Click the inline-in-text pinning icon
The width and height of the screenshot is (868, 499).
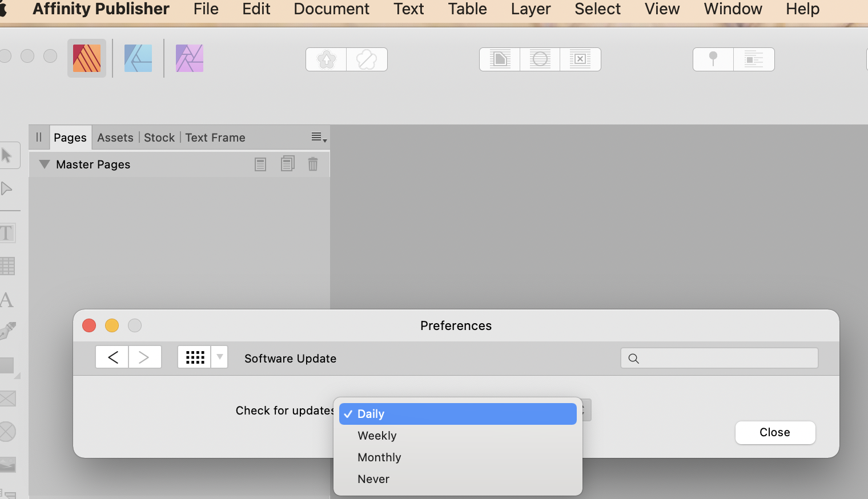click(x=754, y=59)
